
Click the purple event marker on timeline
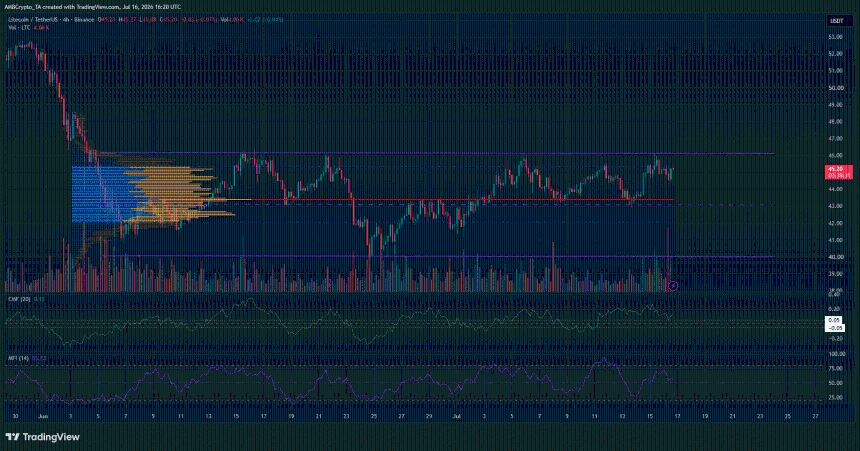[x=673, y=286]
